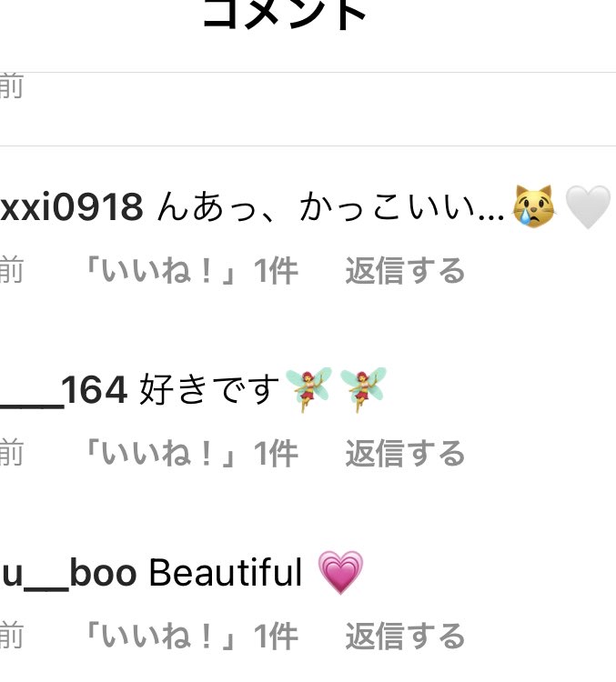Tap the pink growing heart emoji after Beautiful

click(x=341, y=572)
